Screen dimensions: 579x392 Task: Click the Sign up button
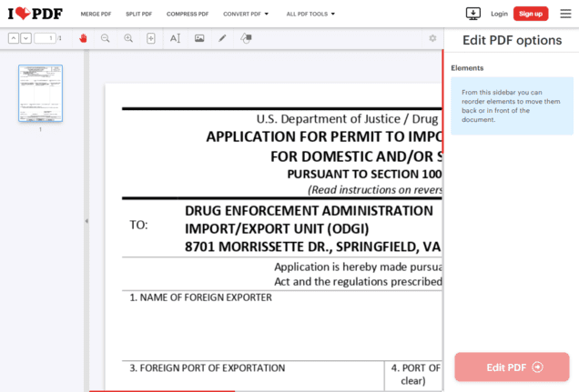(x=530, y=14)
